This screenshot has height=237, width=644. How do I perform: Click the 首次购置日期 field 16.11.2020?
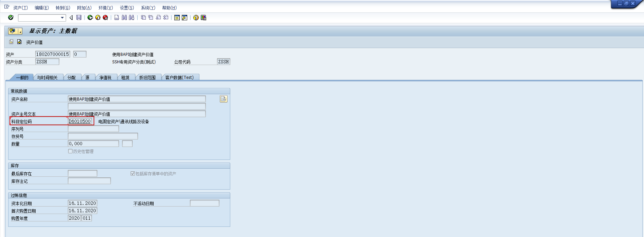click(x=82, y=211)
